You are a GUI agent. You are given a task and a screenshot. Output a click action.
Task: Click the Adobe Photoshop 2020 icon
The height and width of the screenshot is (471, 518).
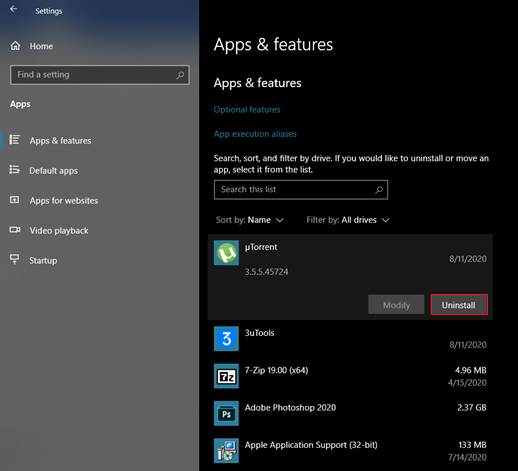tap(226, 413)
